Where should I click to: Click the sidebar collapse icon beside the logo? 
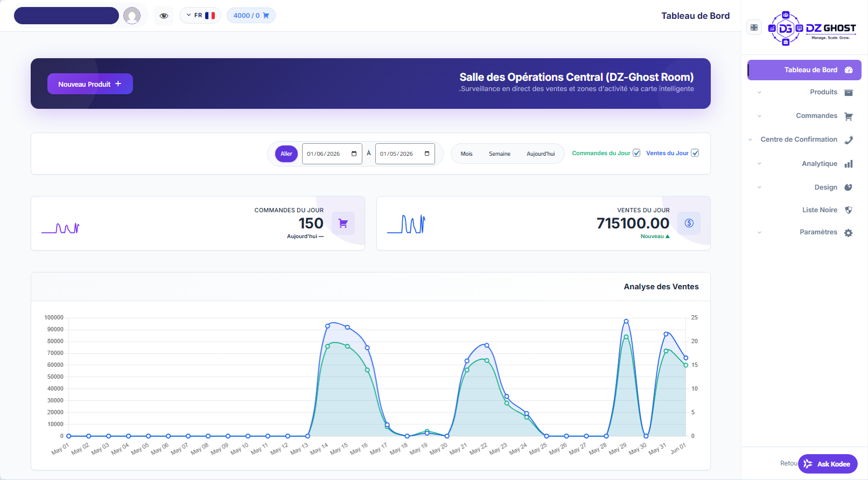tap(754, 27)
